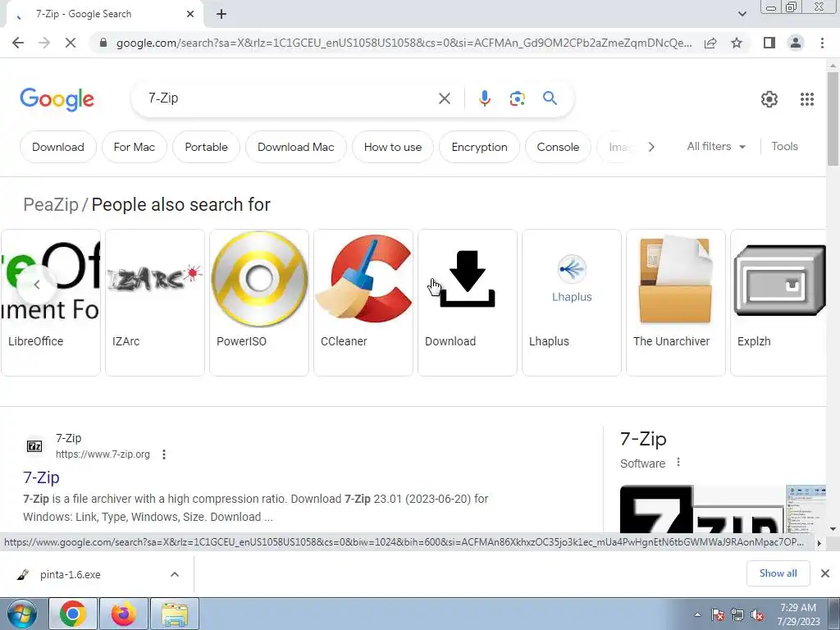Open Windows Explorer from the taskbar
Viewport: 840px width, 630px height.
pos(175,614)
